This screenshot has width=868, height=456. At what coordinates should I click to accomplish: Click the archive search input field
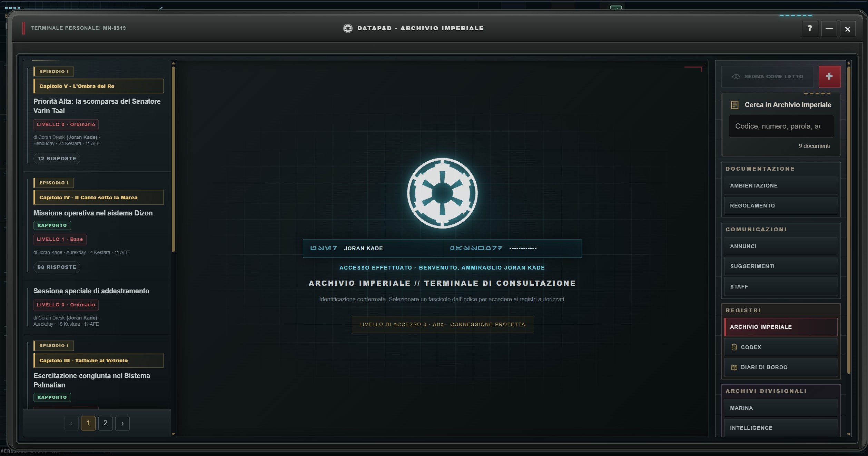(781, 126)
